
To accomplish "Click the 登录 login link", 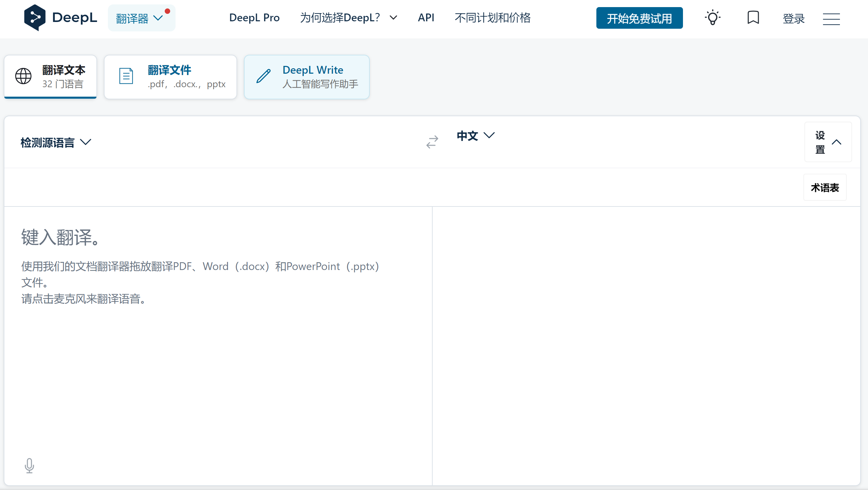I will click(793, 18).
